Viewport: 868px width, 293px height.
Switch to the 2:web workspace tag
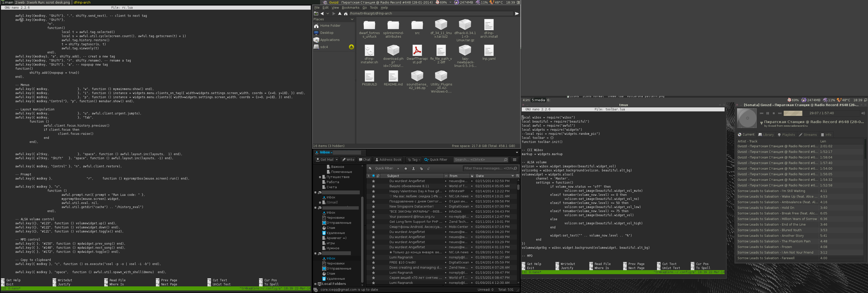20,2
